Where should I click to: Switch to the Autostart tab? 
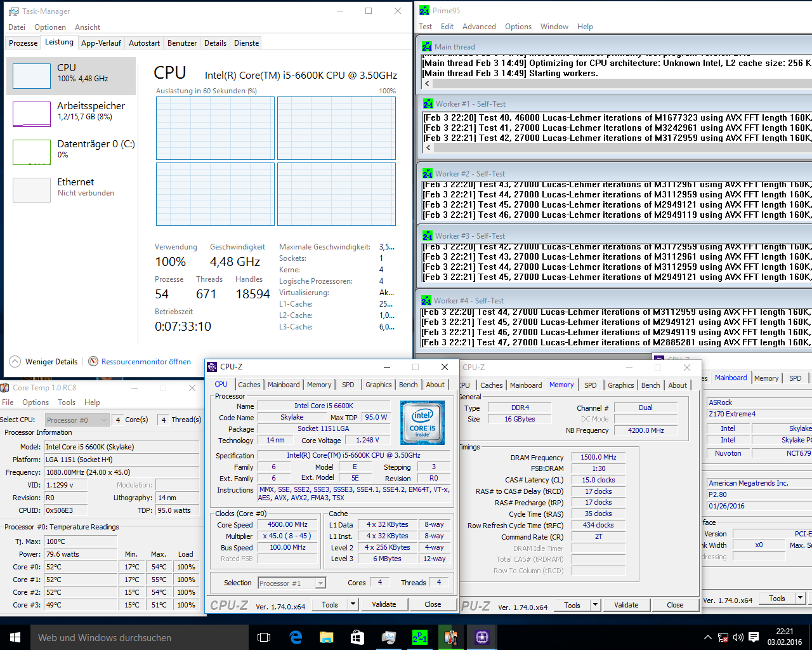144,43
